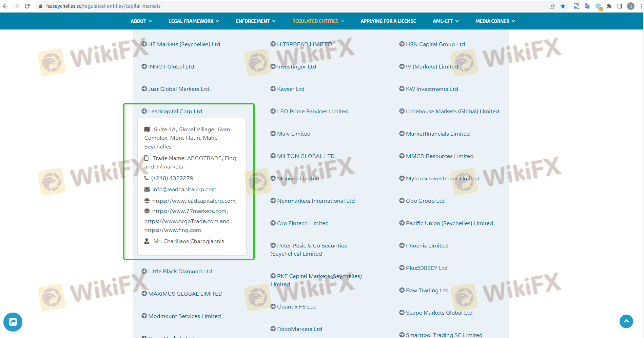644x338 pixels.
Task: Click the bookmark star icon
Action: [563, 6]
